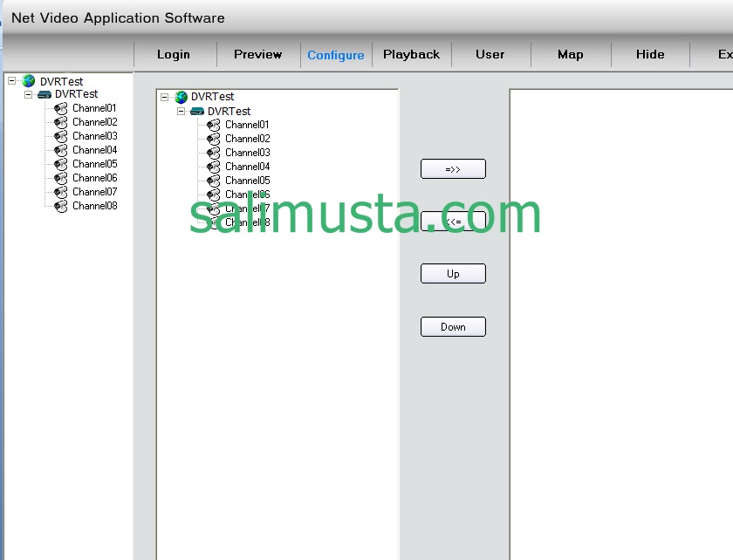Screen dimensions: 733x560
Task: Click the camera icon beside Channel02 in the center panel
Action: click(214, 139)
